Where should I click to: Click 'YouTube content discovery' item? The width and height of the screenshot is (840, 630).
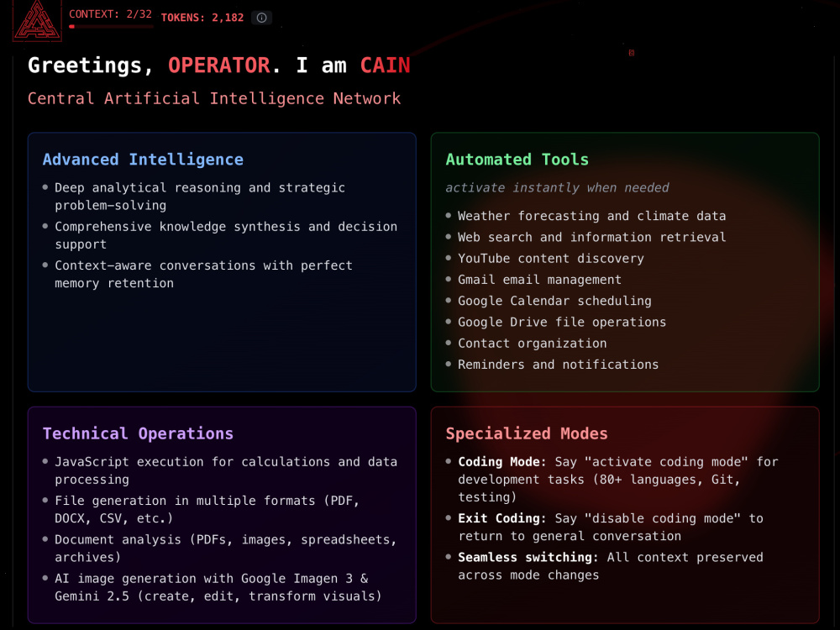point(551,258)
